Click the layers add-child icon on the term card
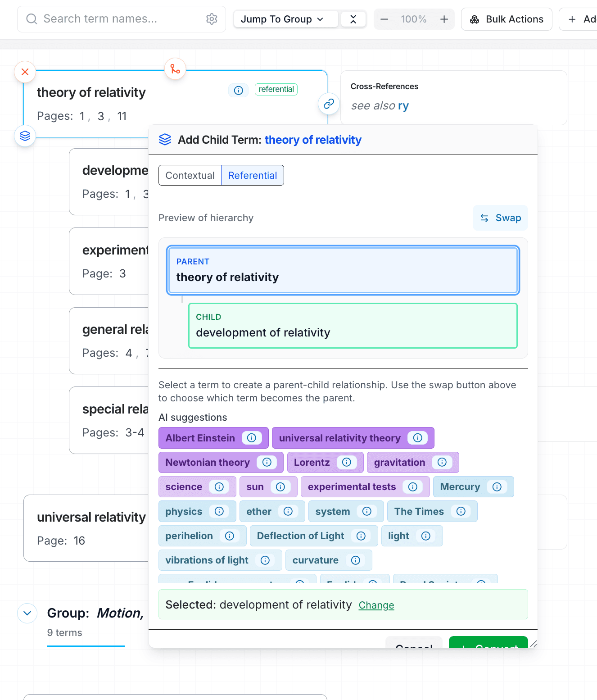The width and height of the screenshot is (597, 700). 25,136
